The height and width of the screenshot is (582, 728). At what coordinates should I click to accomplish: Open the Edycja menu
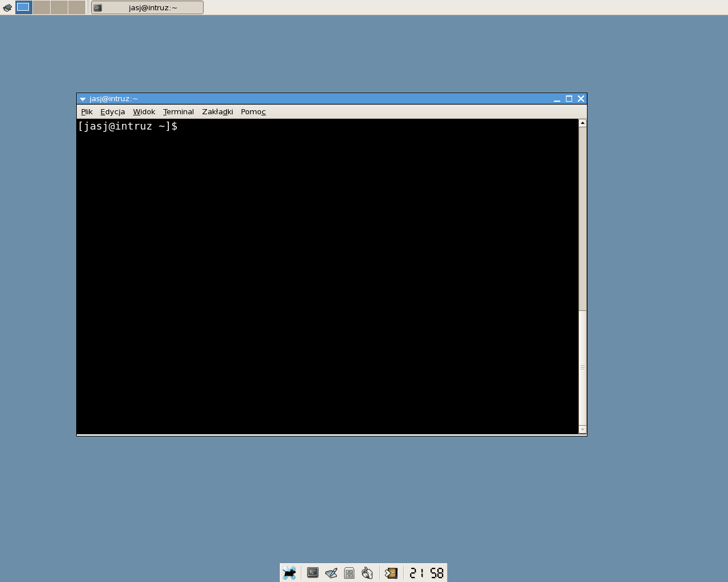113,112
